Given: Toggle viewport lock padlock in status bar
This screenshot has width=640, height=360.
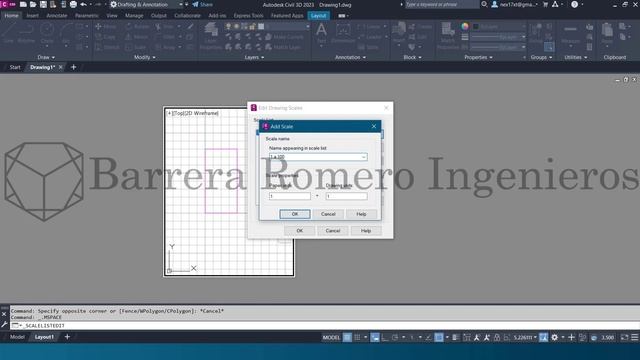Looking at the screenshot, I should click(497, 337).
